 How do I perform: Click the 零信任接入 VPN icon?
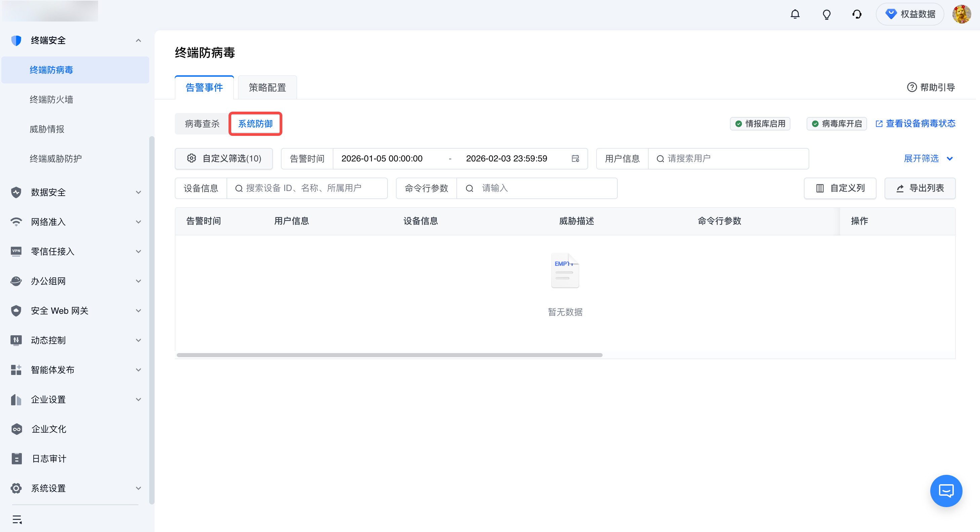[16, 251]
